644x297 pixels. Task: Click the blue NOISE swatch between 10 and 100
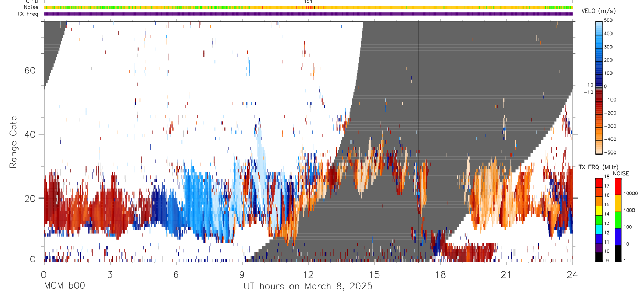tap(618, 237)
